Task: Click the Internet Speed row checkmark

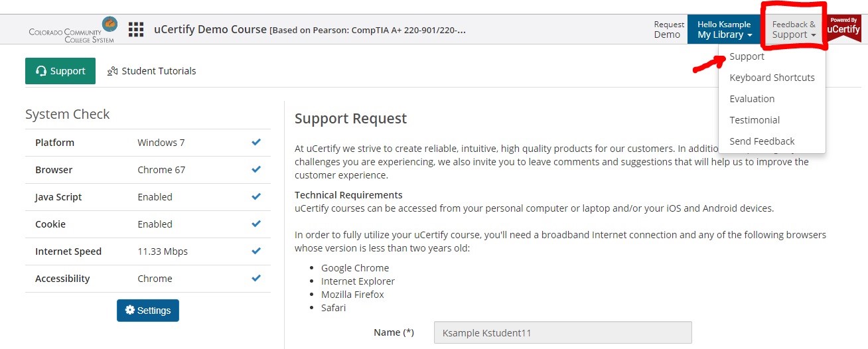Action: (x=256, y=251)
